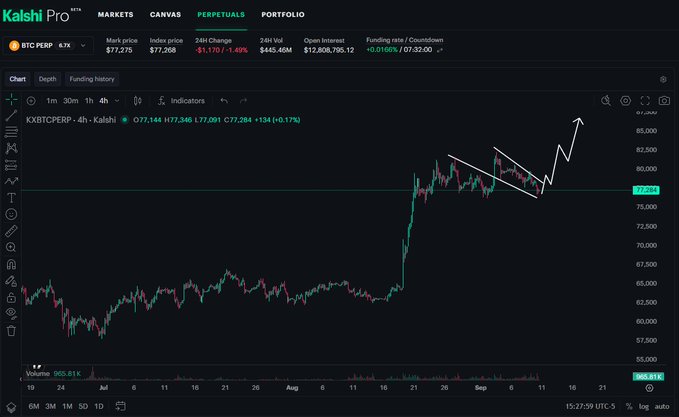679x417 pixels.
Task: Choose the XABCD pattern tool
Action: tap(11, 148)
